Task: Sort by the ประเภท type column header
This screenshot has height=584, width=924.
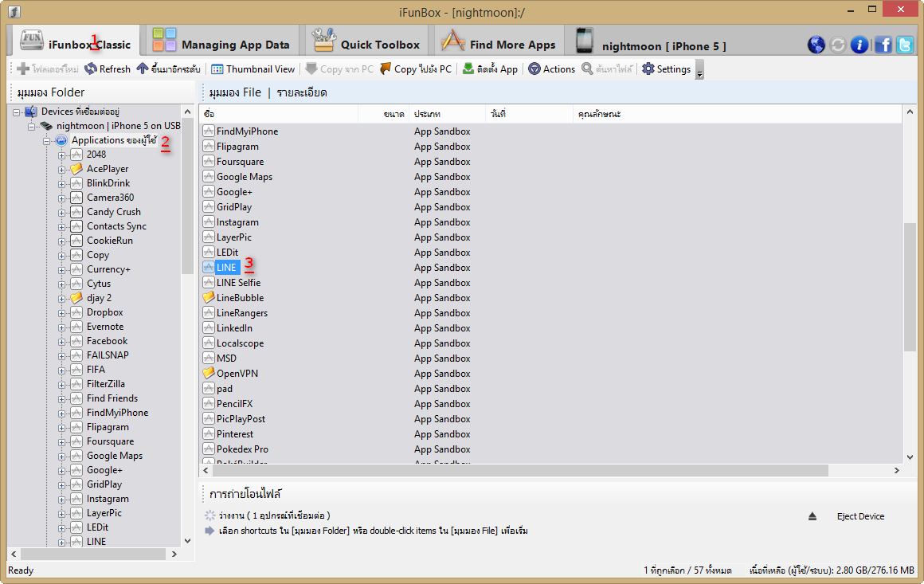Action: pyautogui.click(x=448, y=114)
